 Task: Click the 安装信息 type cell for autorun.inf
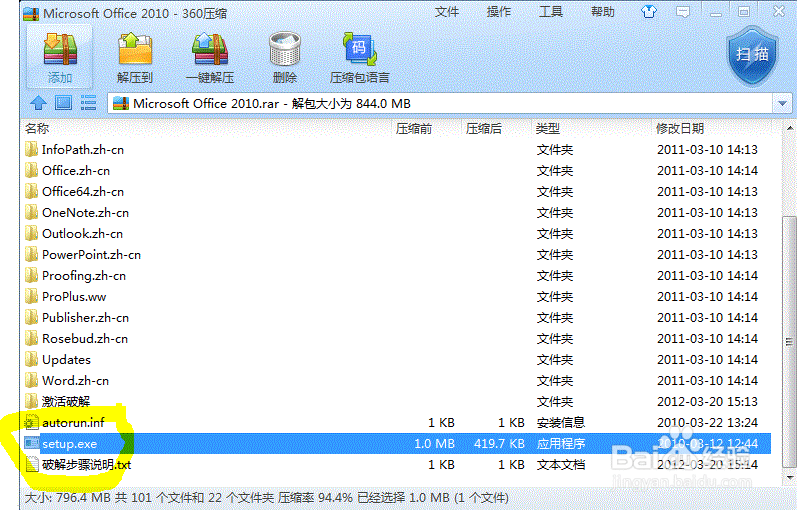pyautogui.click(x=561, y=422)
